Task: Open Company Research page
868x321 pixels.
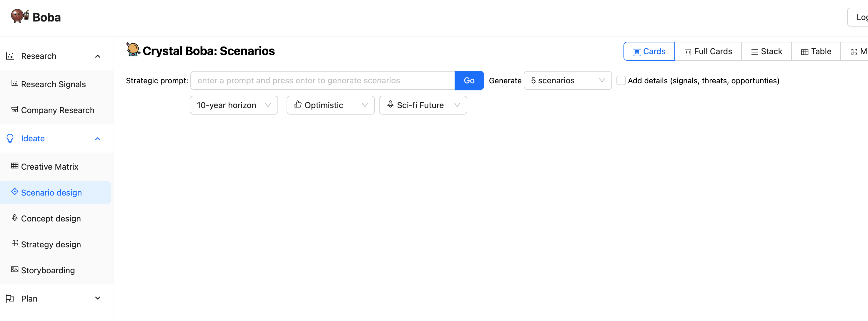Action: [x=57, y=110]
